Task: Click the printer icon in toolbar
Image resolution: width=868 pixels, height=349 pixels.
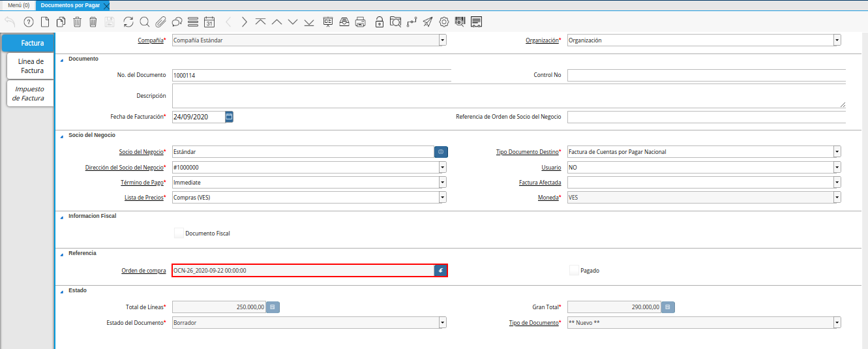Action: [360, 22]
